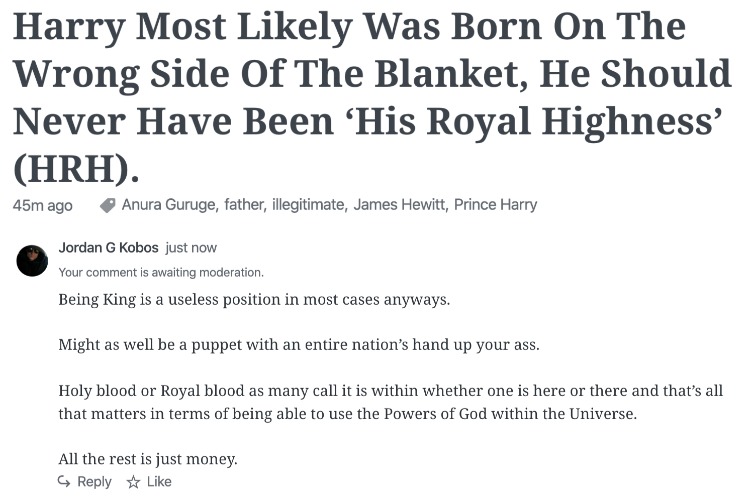751x499 pixels.
Task: Click the '45m ago' post timestamp
Action: (x=43, y=205)
